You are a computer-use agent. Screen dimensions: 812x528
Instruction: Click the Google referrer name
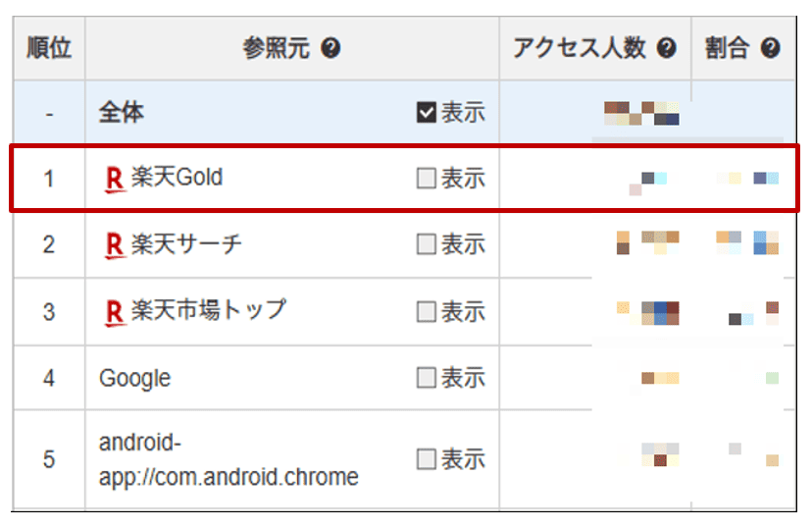(x=134, y=378)
